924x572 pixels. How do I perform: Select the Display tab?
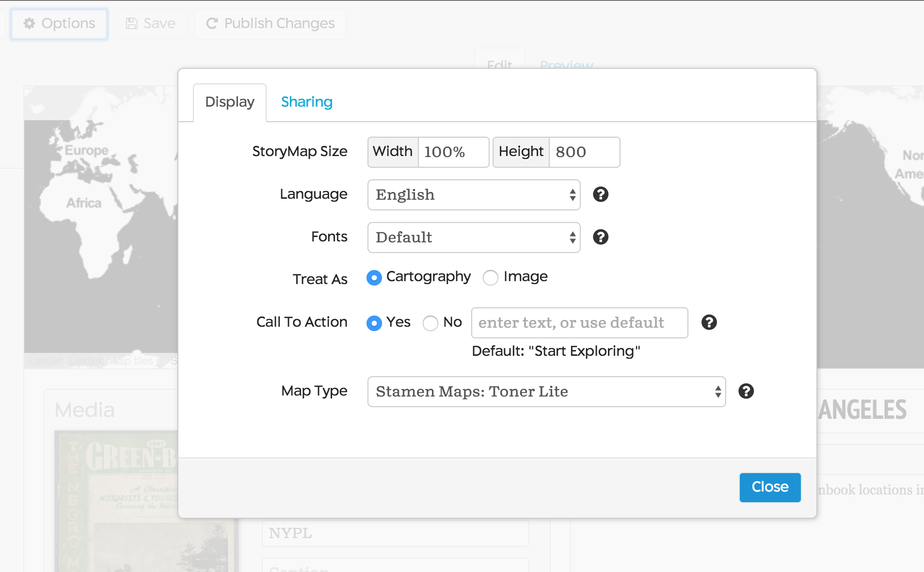click(x=230, y=102)
